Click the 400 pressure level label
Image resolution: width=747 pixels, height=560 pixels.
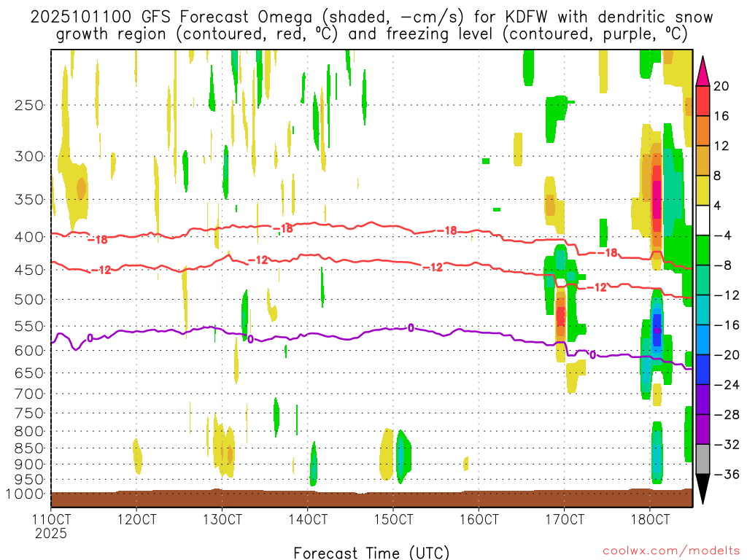[29, 237]
